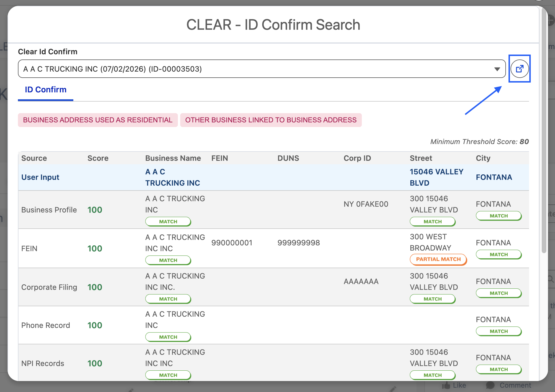555x392 pixels.
Task: Click the User Input business name A A C TRUCKING INC
Action: [173, 177]
